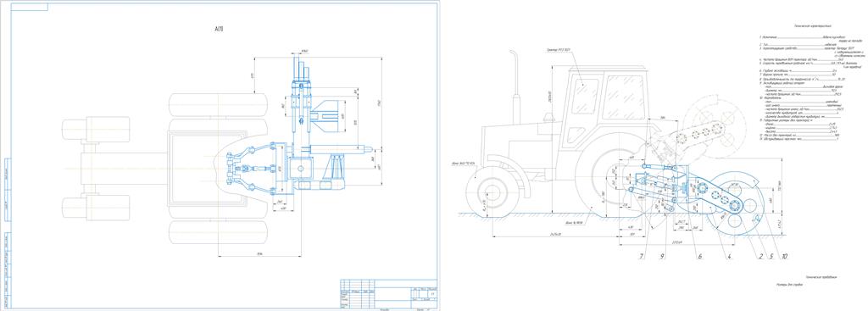
Task: Select the cab door window with hatching
Action: point(585,97)
